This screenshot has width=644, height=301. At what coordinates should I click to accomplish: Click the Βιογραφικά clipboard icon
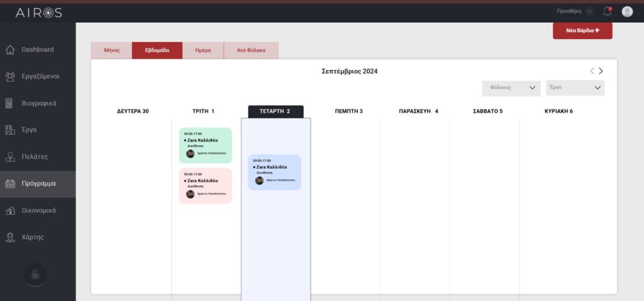pos(10,103)
